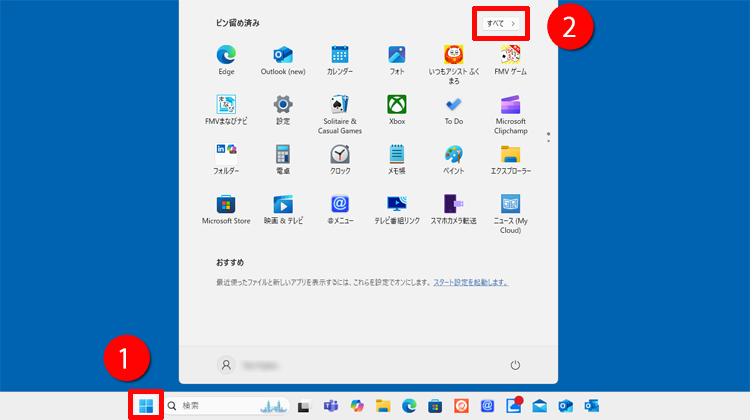Open FMVまなびナビ app
Screen dimensions: 750x420
226,110
